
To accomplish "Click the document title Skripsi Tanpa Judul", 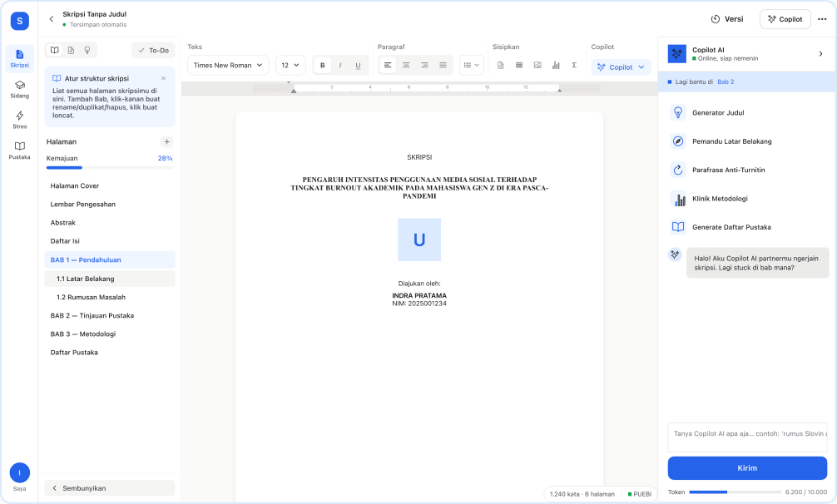I will tap(95, 14).
